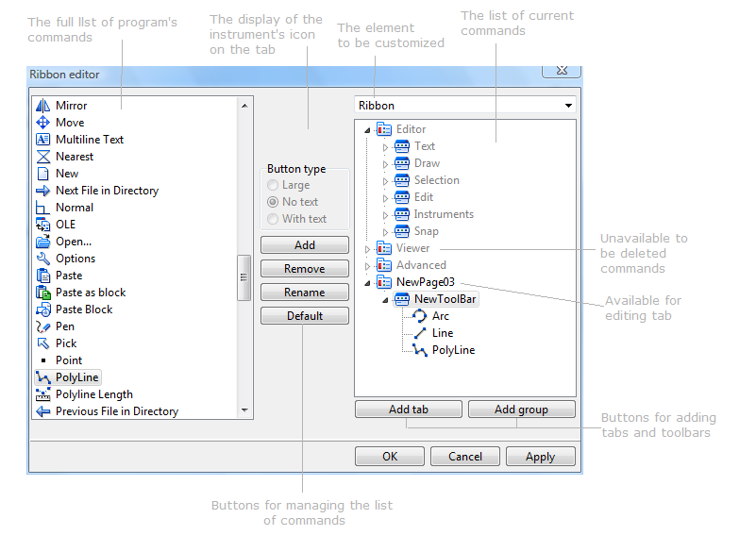Click the Move command icon
This screenshot has width=756, height=552.
(x=42, y=123)
